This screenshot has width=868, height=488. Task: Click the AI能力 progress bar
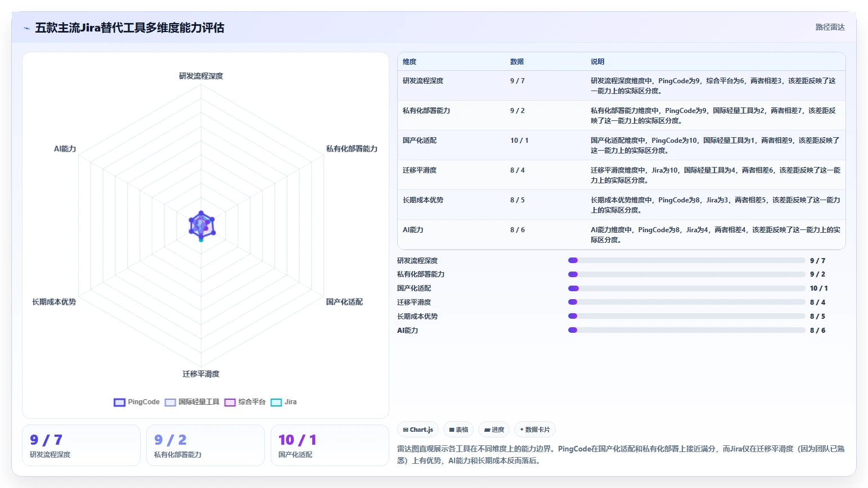(x=687, y=330)
